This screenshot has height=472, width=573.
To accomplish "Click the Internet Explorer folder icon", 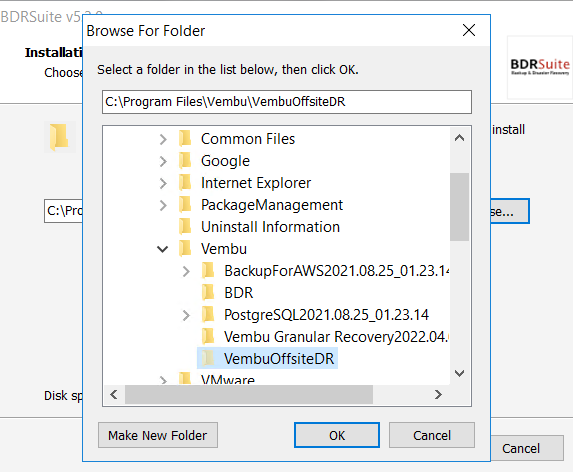I will (185, 182).
